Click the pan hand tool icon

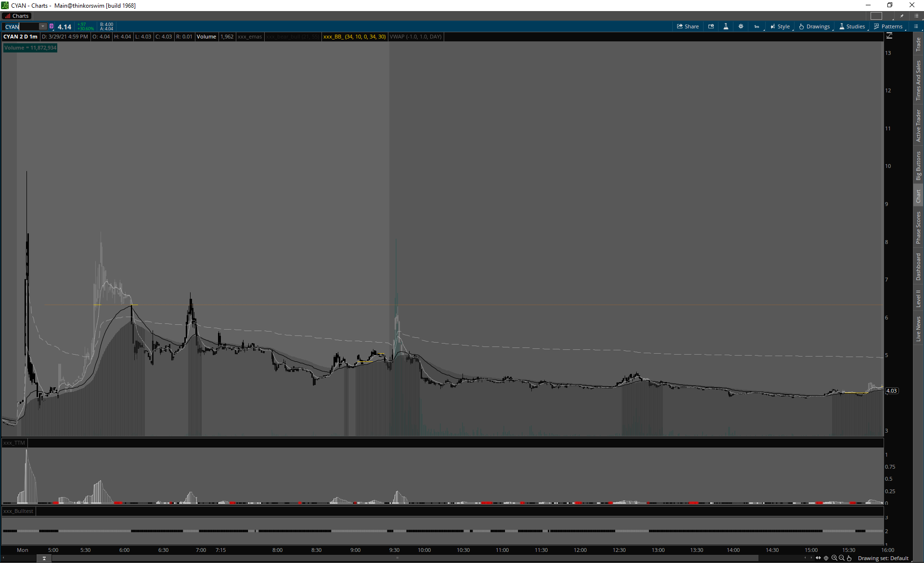pos(849,558)
